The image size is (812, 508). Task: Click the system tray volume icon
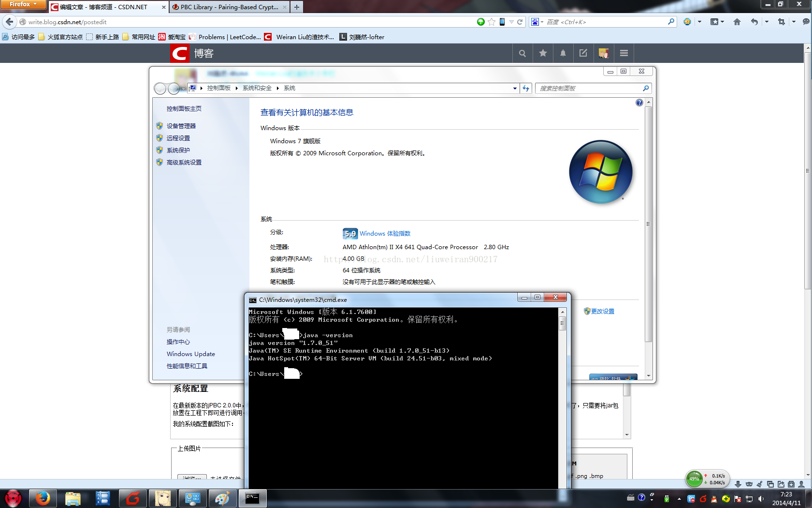coord(761,498)
